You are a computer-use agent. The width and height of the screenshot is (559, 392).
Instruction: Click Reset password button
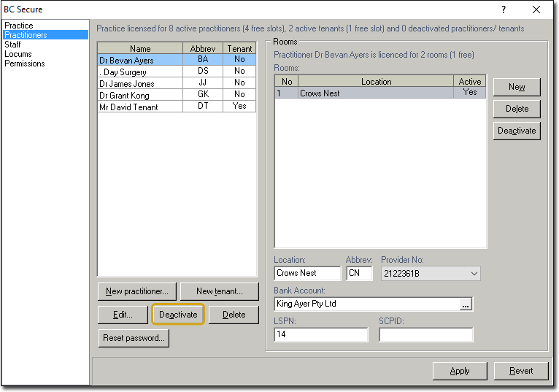tap(134, 338)
